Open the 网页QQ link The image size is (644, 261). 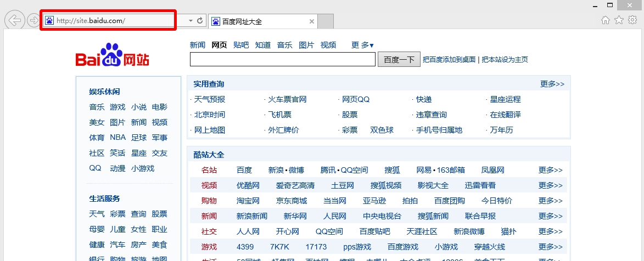coord(356,99)
